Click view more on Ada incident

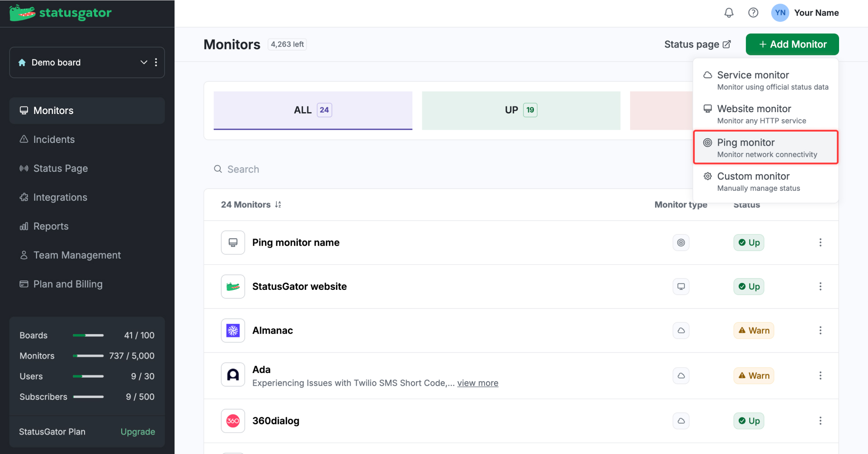pyautogui.click(x=477, y=383)
